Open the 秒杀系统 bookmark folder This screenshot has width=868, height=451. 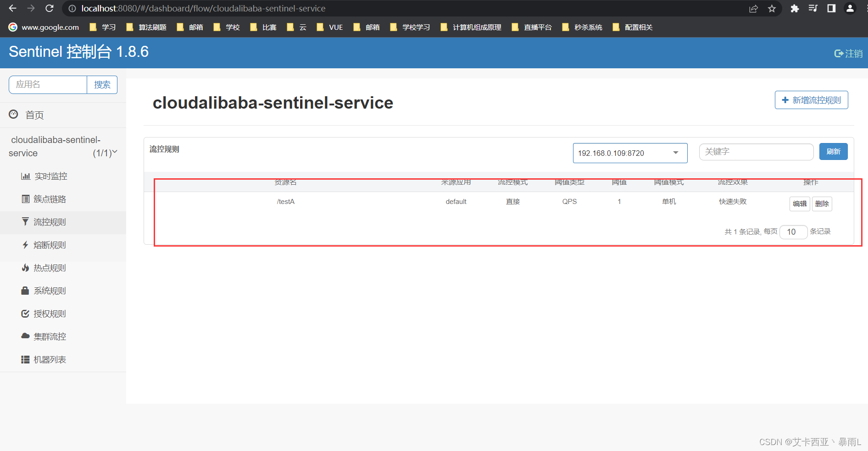coord(582,27)
